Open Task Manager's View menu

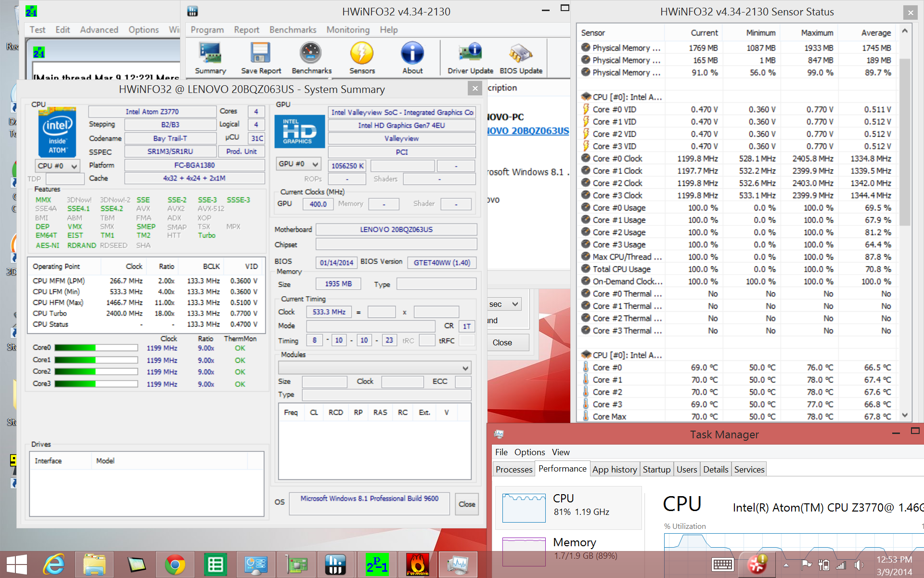tap(561, 452)
